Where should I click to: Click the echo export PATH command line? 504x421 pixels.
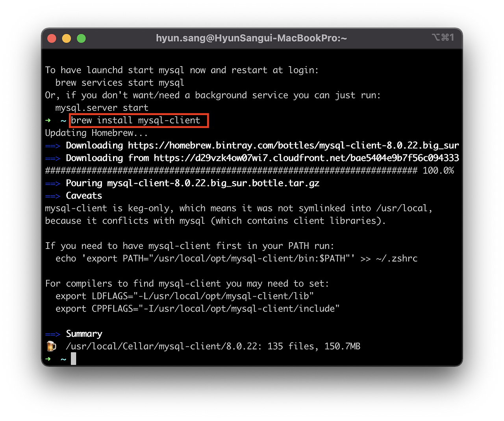click(237, 258)
